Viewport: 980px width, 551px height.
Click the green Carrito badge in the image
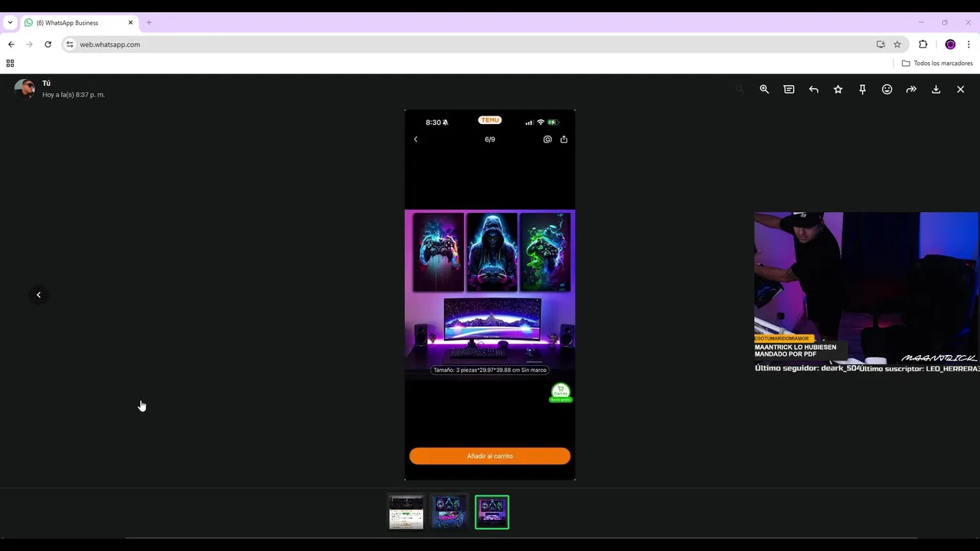coord(560,393)
